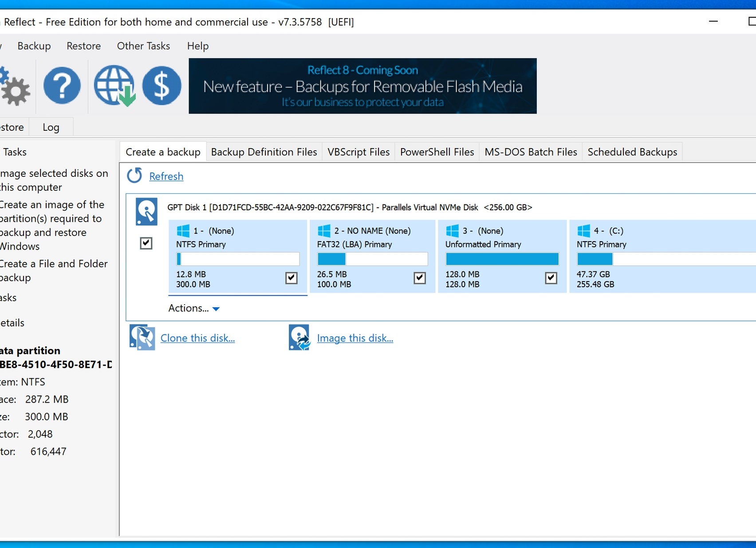This screenshot has width=756, height=548.
Task: Click the '1 - (None)' partition title
Action: click(x=214, y=231)
